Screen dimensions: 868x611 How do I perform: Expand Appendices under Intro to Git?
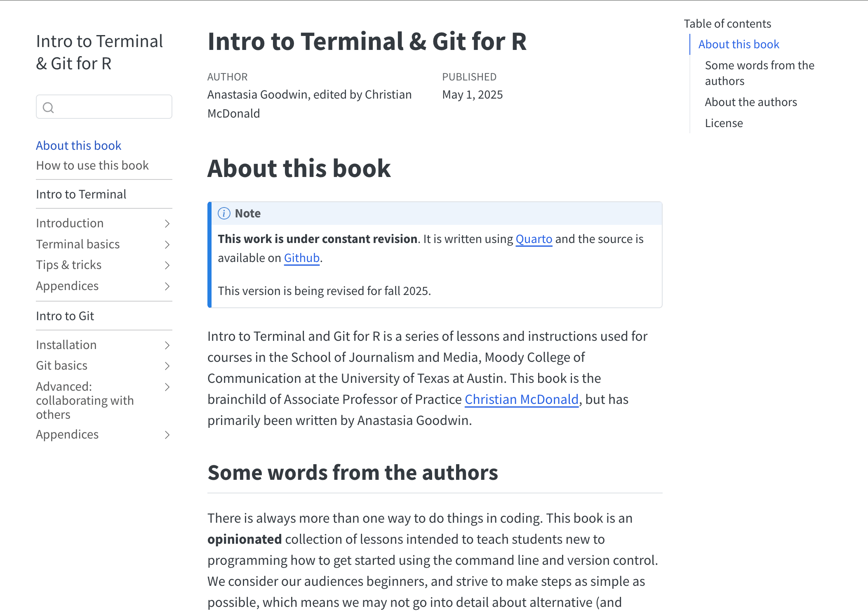[x=167, y=434]
